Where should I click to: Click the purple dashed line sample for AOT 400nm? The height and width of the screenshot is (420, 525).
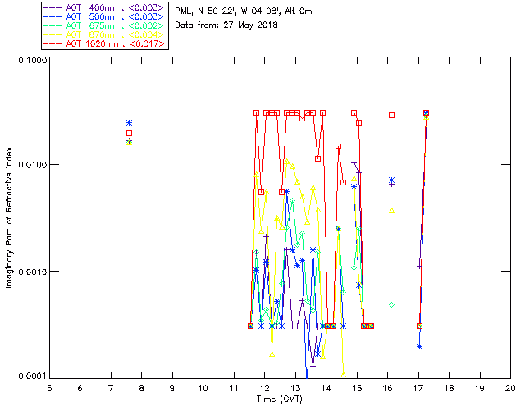click(52, 7)
